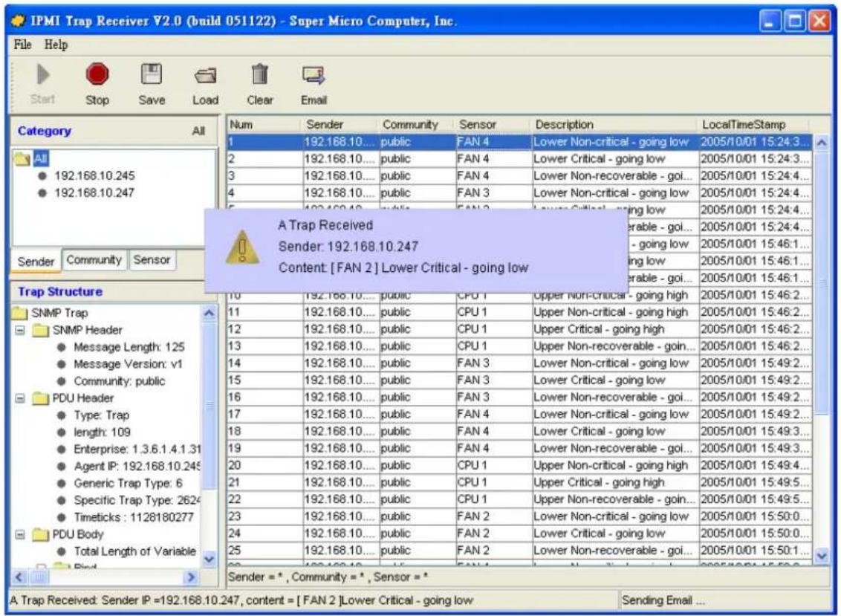841x616 pixels.
Task: Select Type: Trap tree item
Action: pyautogui.click(x=101, y=415)
